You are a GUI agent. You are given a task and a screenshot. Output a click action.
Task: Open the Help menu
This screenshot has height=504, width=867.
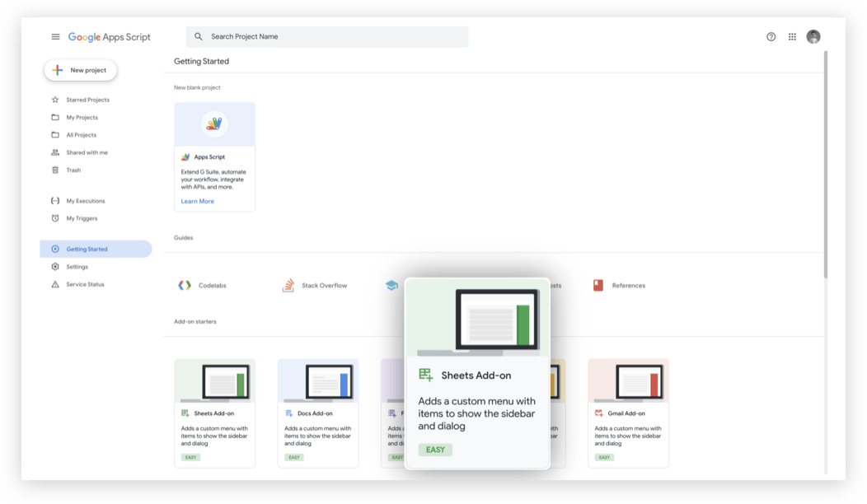pos(771,36)
